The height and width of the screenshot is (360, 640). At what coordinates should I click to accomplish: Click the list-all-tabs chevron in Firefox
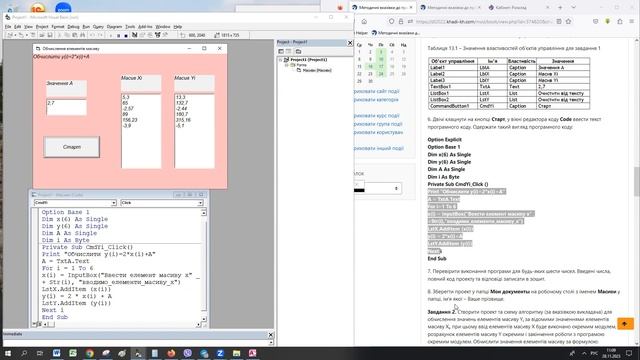point(573,7)
